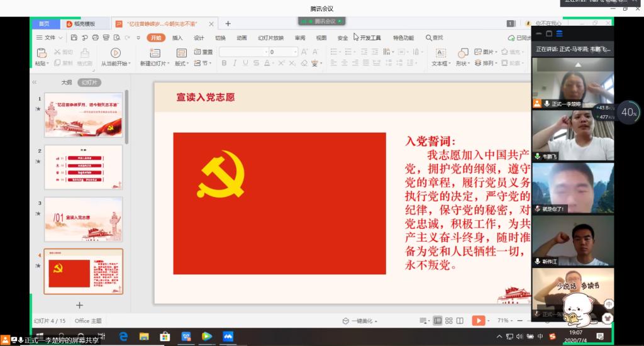Image resolution: width=644 pixels, height=346 pixels.
Task: Toggle italic text formatting
Action: pyautogui.click(x=235, y=64)
